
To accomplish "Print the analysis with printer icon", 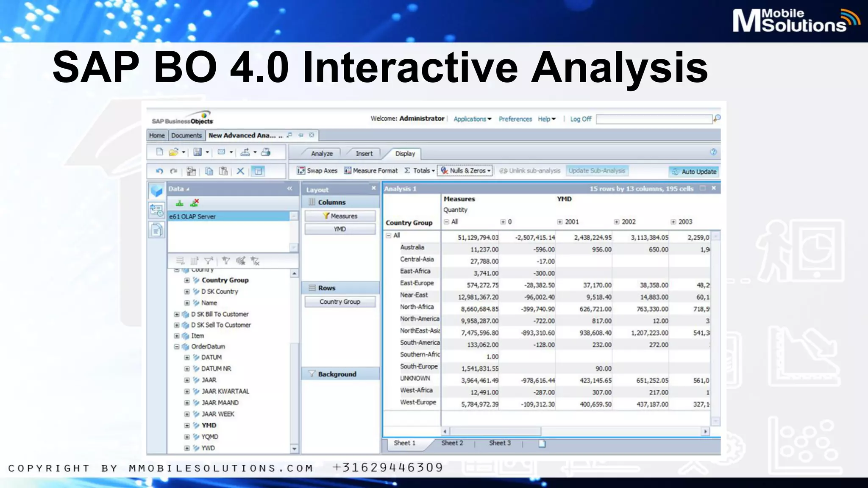I will [266, 152].
